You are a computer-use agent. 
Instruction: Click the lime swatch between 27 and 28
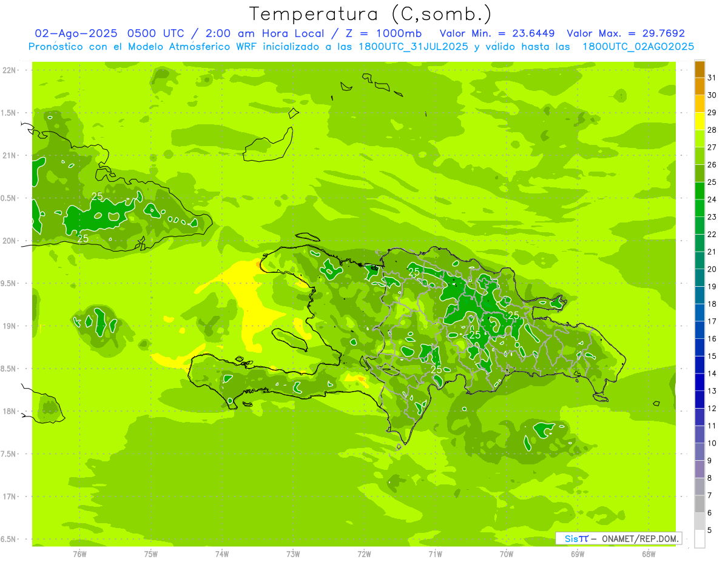[x=699, y=138]
